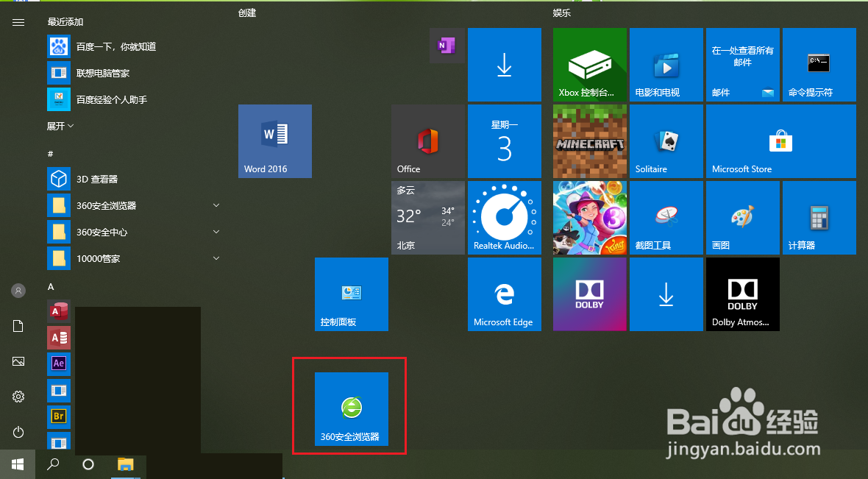Launch the After Effects app icon
This screenshot has width=868, height=479.
(59, 363)
